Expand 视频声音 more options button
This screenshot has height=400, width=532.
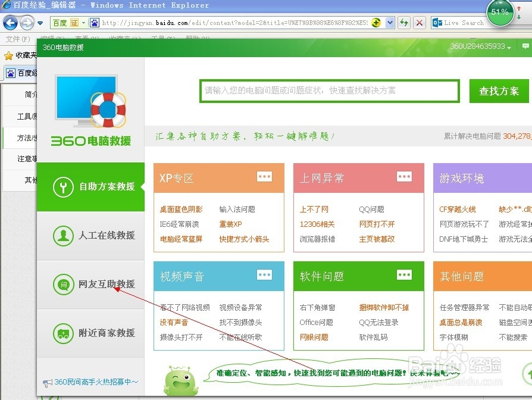(x=265, y=275)
